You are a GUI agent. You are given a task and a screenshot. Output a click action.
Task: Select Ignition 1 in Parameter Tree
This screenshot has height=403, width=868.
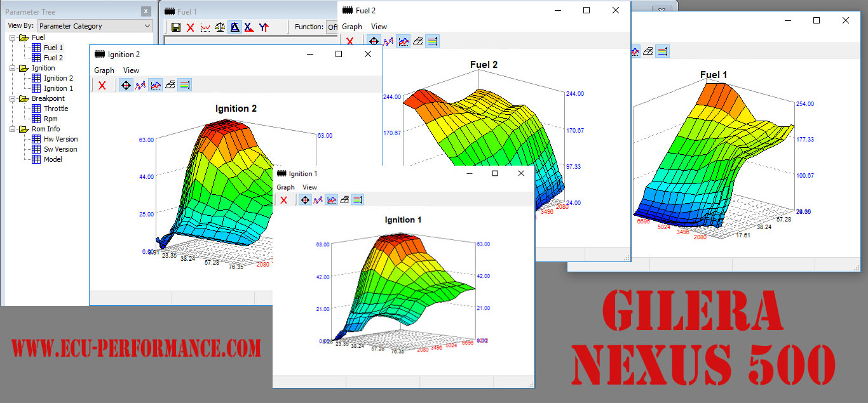pos(58,88)
